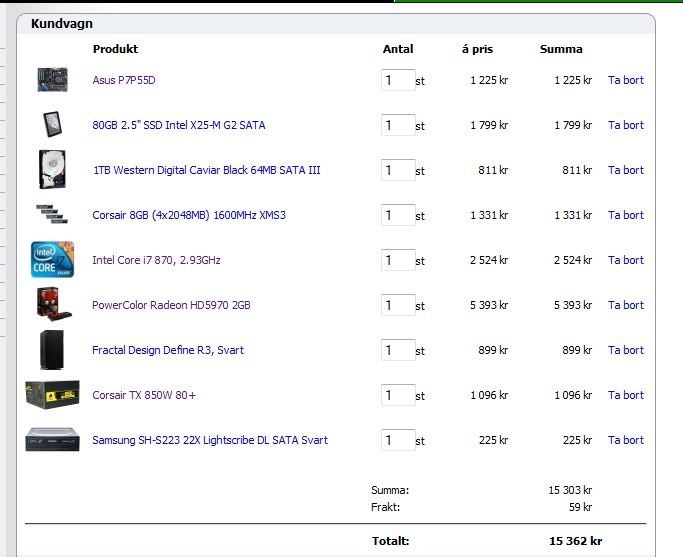Viewport: 683px width, 557px height.
Task: Remove the Corsair 8GB RAM from cart
Action: click(x=626, y=215)
